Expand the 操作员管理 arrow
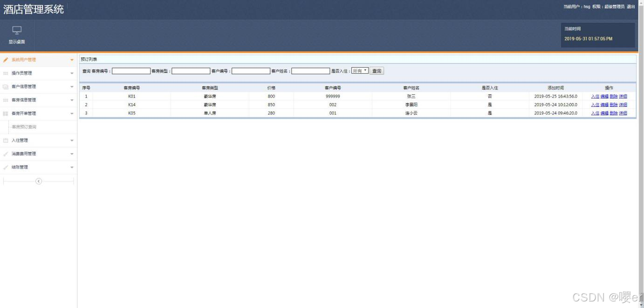This screenshot has height=308, width=644. click(x=72, y=74)
